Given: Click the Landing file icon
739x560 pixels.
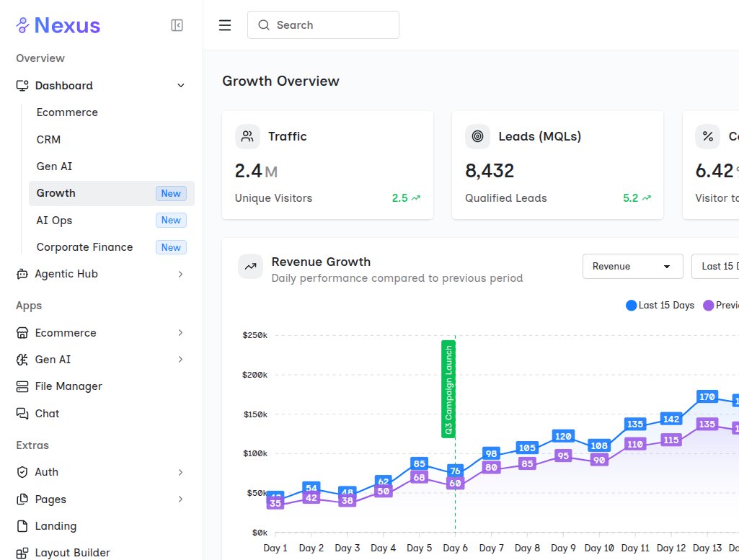Looking at the screenshot, I should pyautogui.click(x=22, y=526).
